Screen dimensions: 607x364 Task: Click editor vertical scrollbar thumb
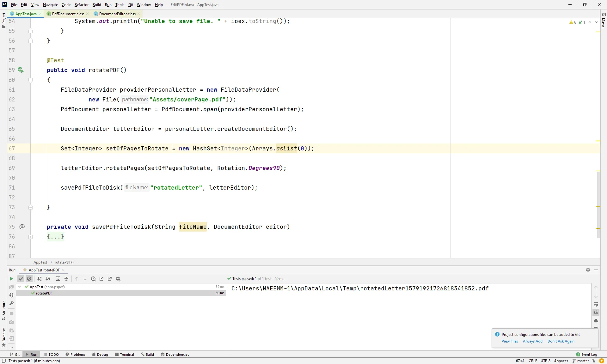(x=598, y=204)
